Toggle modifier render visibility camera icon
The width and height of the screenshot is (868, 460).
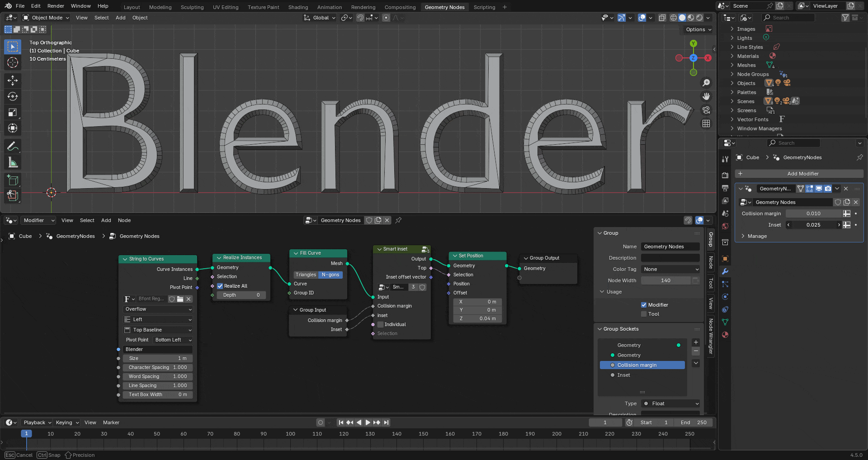[x=828, y=189]
